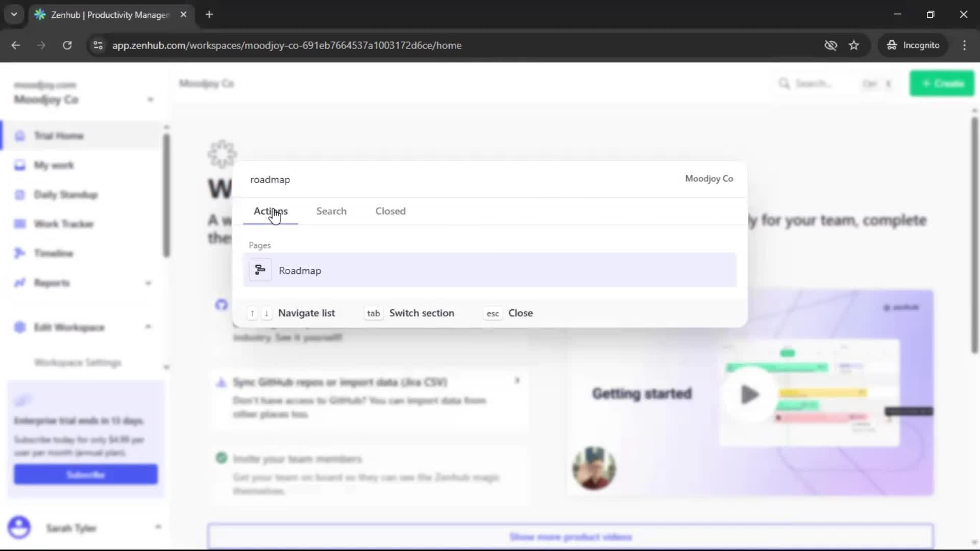Open the Timeline view icon
Viewport: 980px width, 551px height.
[x=19, y=253]
